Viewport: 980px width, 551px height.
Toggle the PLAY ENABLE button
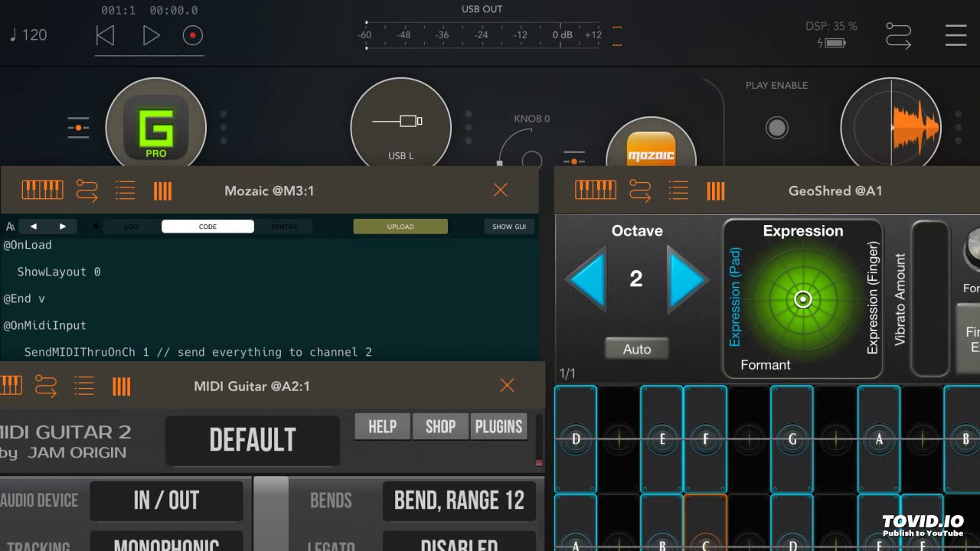click(x=777, y=127)
